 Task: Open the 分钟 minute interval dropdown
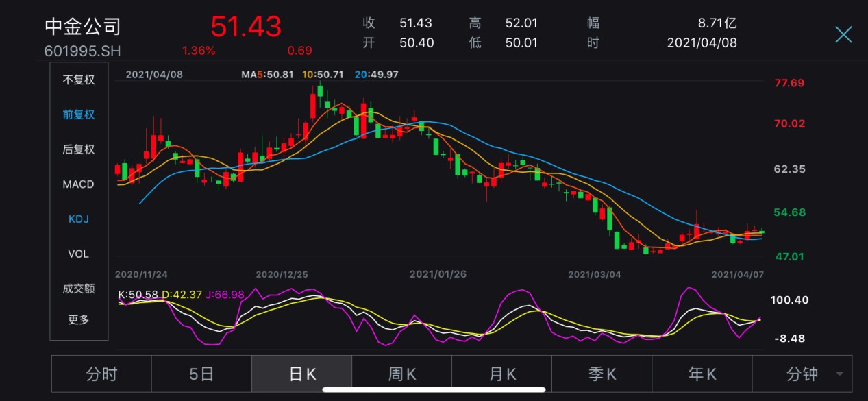[x=802, y=374]
